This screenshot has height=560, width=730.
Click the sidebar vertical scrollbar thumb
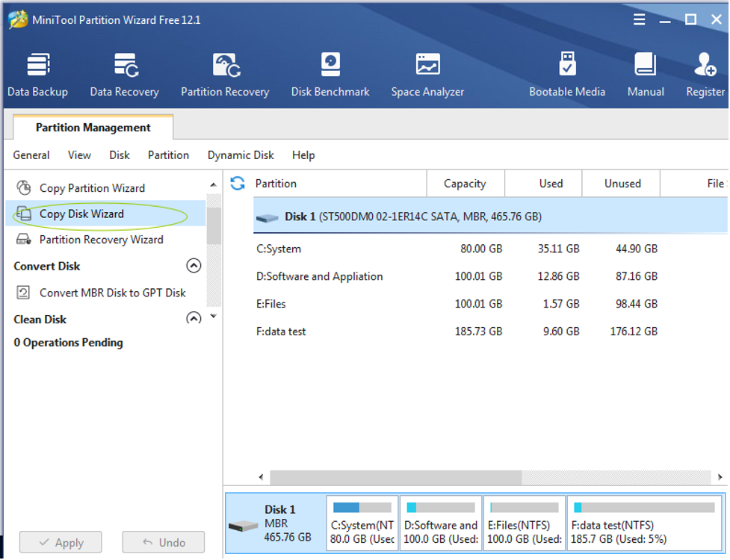click(x=214, y=225)
